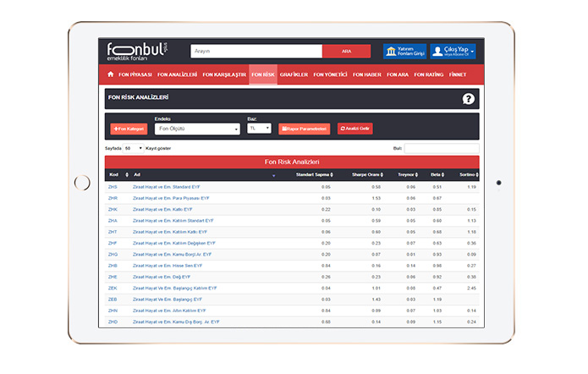Open FON RATING menu

(x=429, y=74)
